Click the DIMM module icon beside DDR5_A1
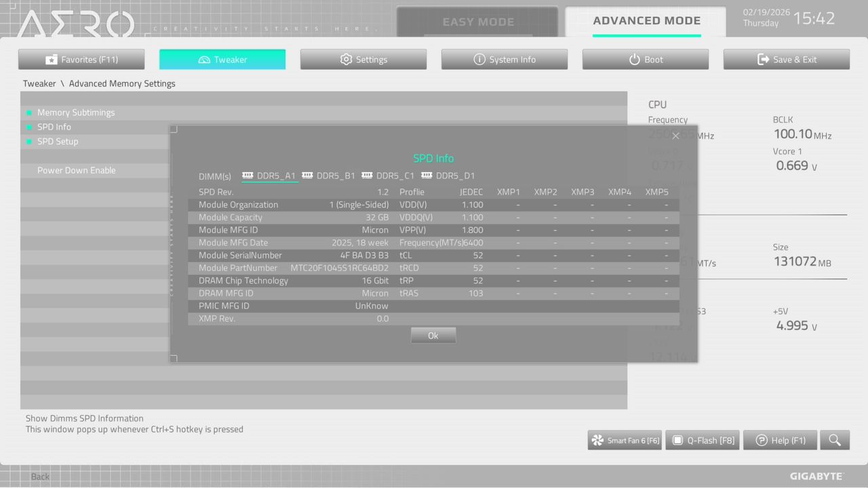868x488 pixels. point(246,175)
